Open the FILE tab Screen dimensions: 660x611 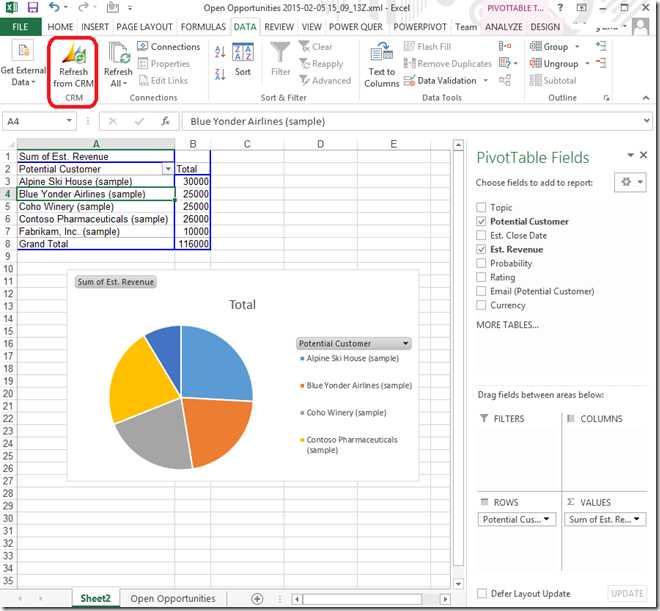click(20, 27)
